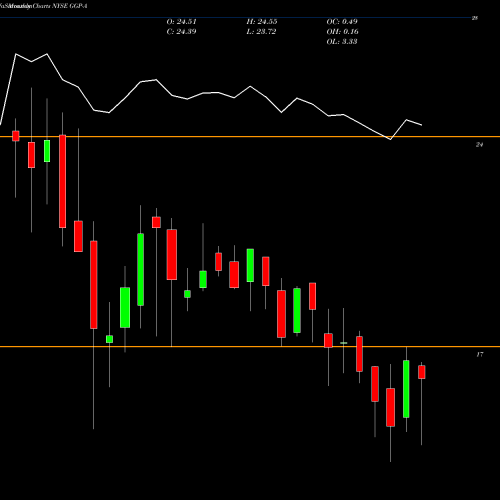Click the '17' price axis label
This screenshot has width=500, height=500.
[x=479, y=355]
